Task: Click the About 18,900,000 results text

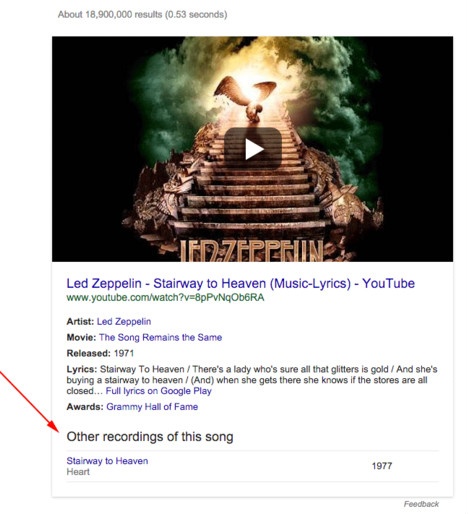Action: click(142, 15)
